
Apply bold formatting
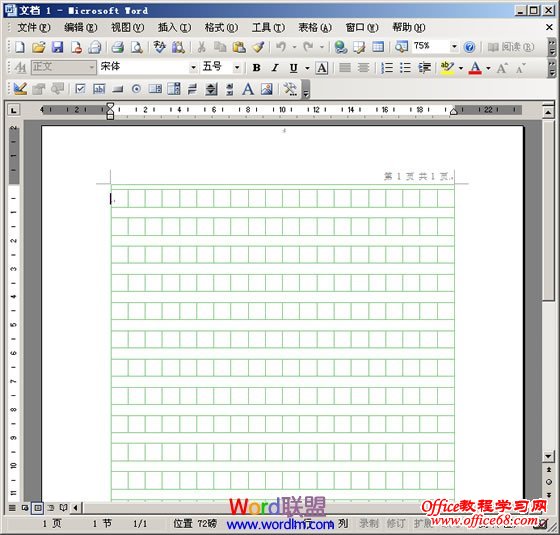pyautogui.click(x=256, y=68)
